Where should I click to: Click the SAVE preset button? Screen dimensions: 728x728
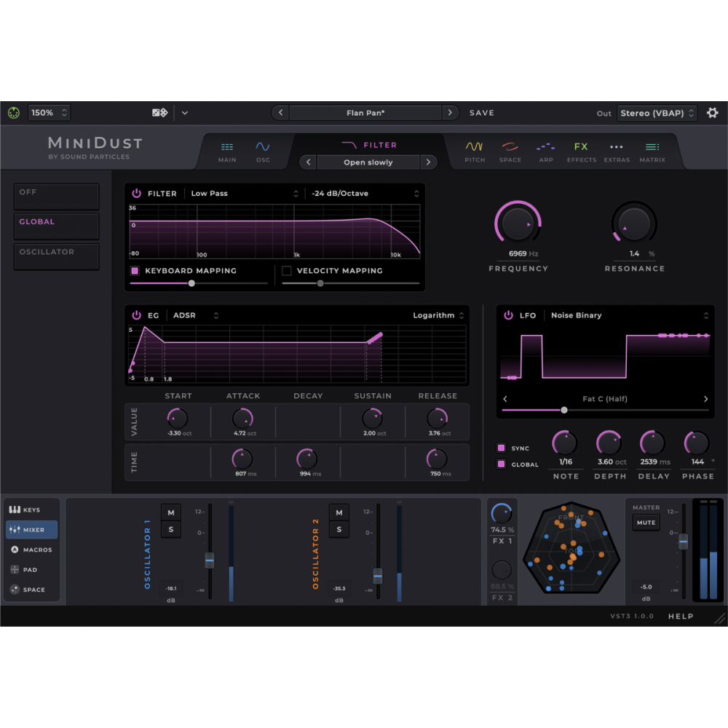pyautogui.click(x=482, y=113)
